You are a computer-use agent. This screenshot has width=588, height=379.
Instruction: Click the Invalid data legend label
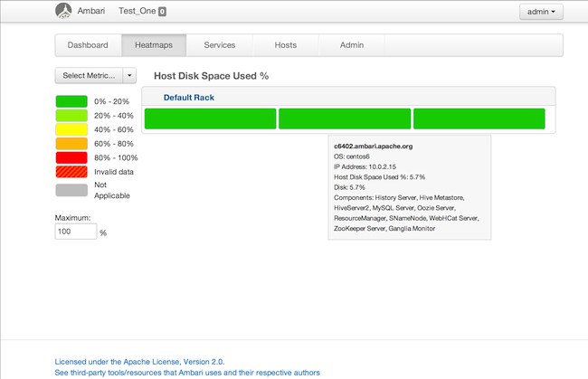(x=114, y=172)
